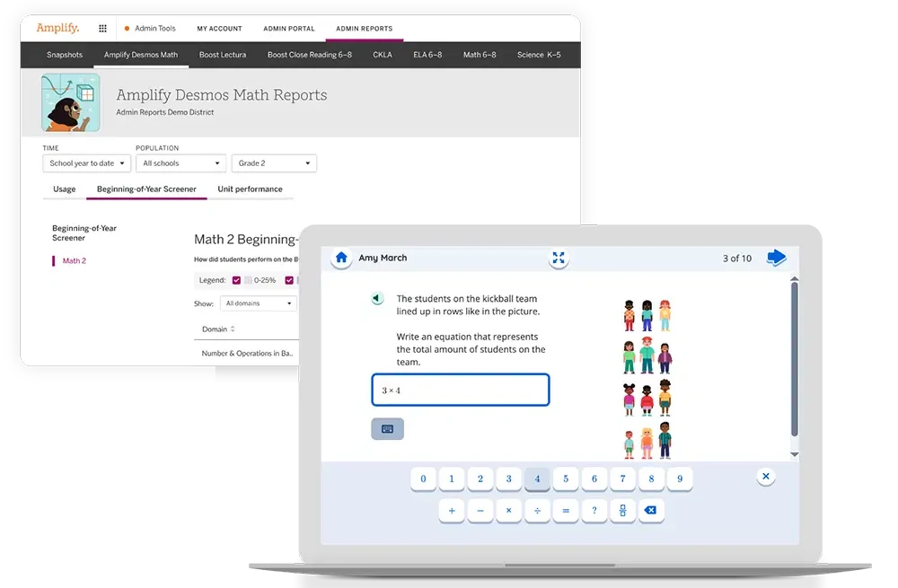This screenshot has width=898, height=588.
Task: Tap the 5 key on the keypad
Action: click(x=566, y=478)
